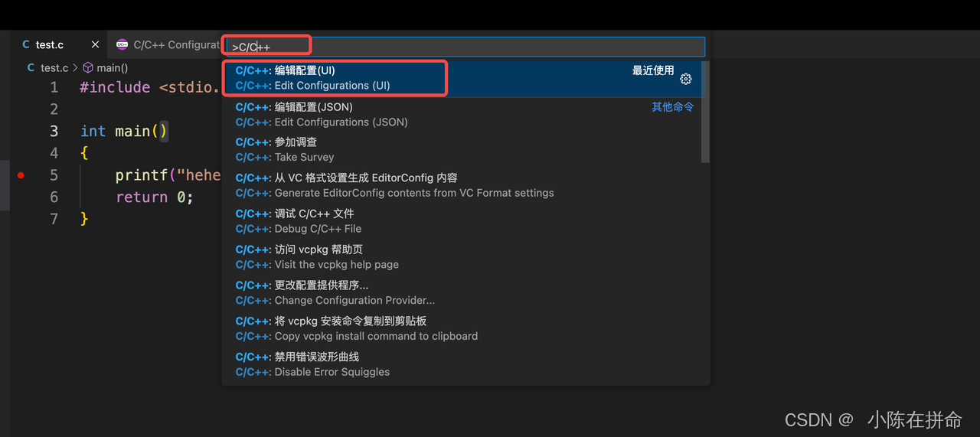980x437 pixels.
Task: Click the C icon in test.c breadcrumb
Action: [31, 67]
